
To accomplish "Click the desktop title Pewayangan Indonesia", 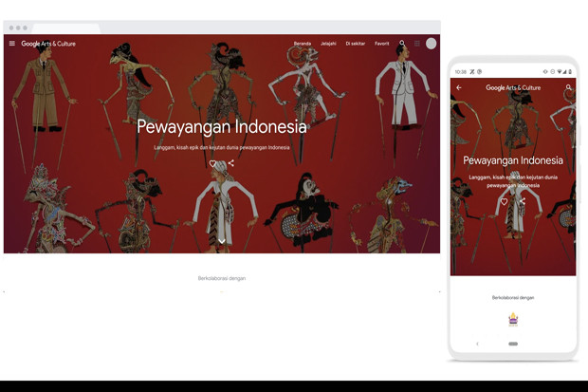I will coord(222,127).
